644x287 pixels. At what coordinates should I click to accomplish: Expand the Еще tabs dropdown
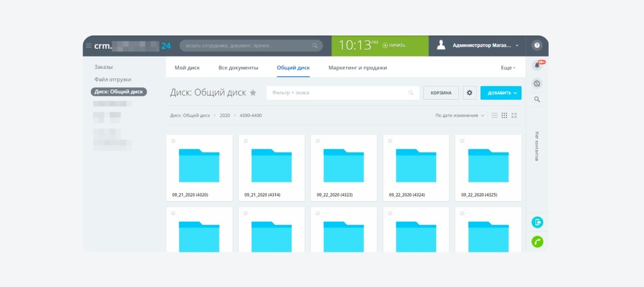coord(508,68)
